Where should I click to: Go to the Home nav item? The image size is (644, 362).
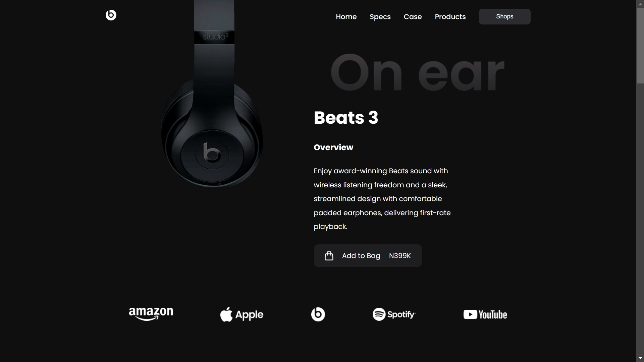(x=346, y=17)
